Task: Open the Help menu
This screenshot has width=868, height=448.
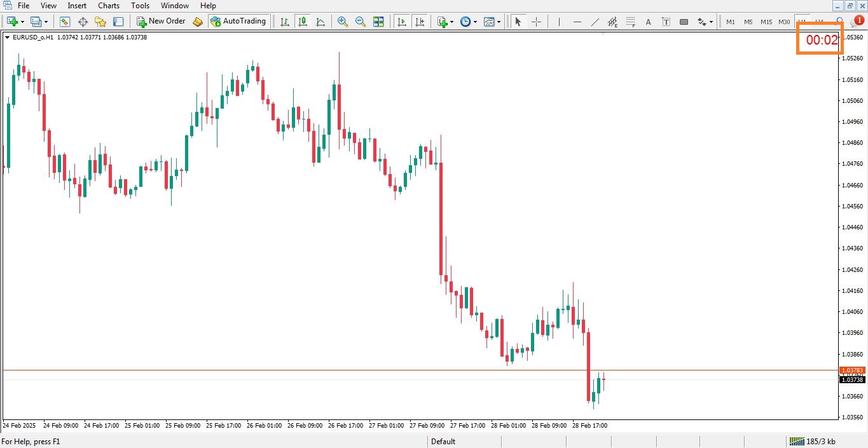Action: pyautogui.click(x=208, y=6)
